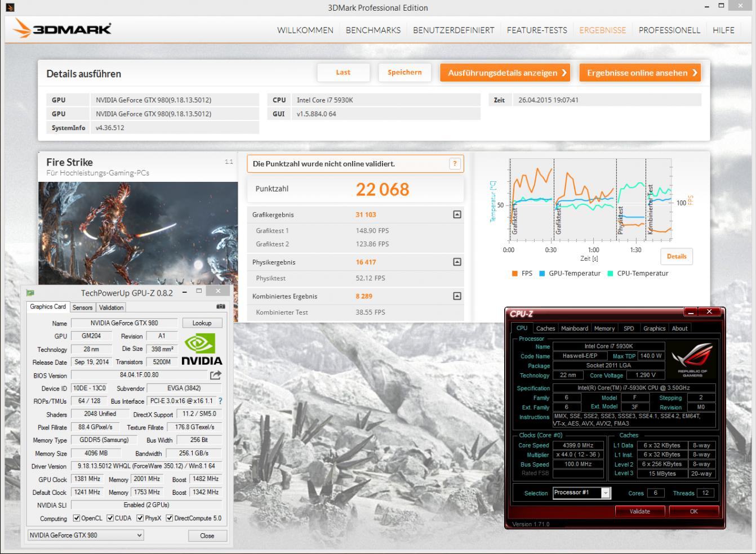This screenshot has height=554, width=756.
Task: Click the Validate button in CPU-Z
Action: point(639,511)
